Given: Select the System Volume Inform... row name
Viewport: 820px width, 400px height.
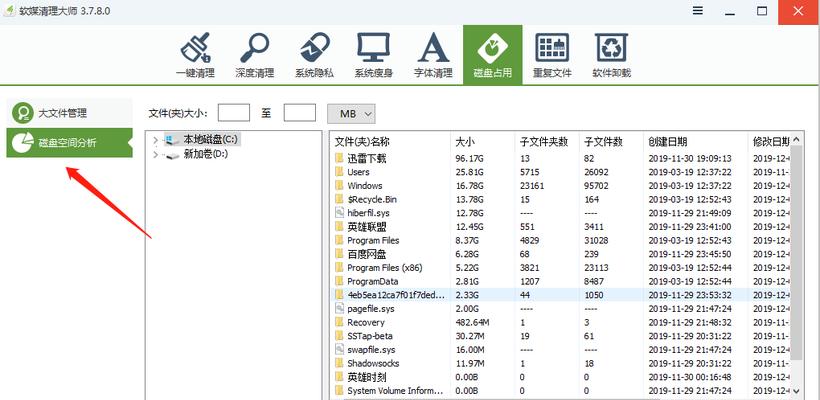Looking at the screenshot, I should [395, 391].
